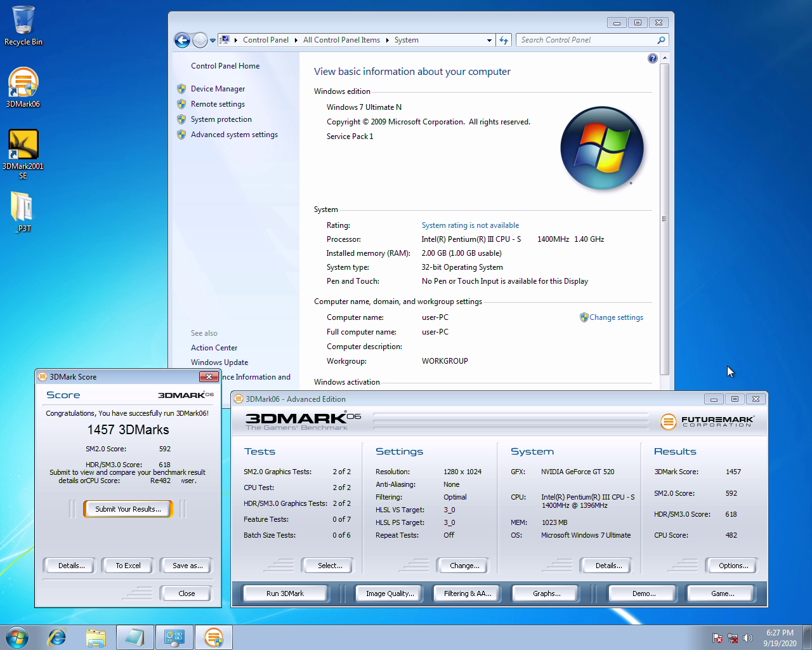The width and height of the screenshot is (812, 650).
Task: Click the network tray icon
Action: pyautogui.click(x=733, y=638)
